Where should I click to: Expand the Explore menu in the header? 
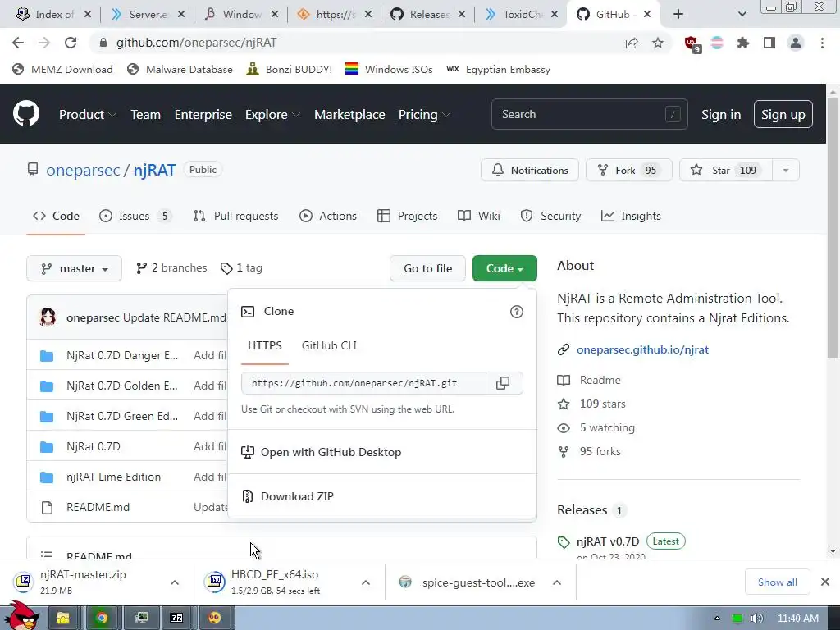point(272,115)
